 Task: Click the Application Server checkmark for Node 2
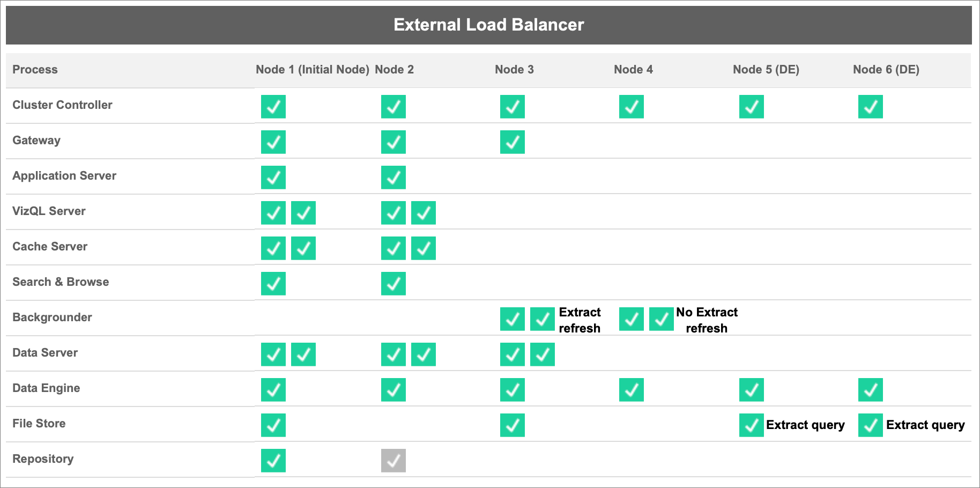[394, 178]
